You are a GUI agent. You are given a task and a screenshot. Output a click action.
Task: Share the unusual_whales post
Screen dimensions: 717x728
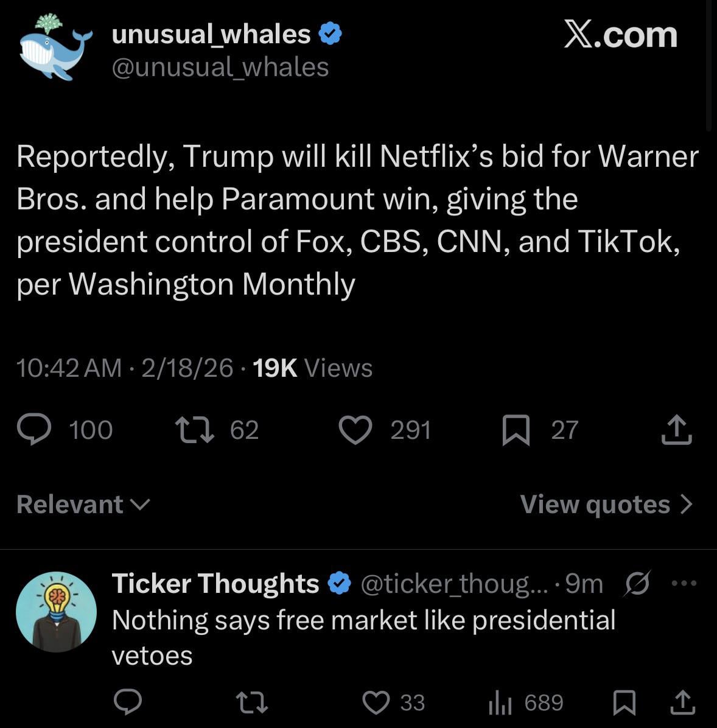click(676, 430)
